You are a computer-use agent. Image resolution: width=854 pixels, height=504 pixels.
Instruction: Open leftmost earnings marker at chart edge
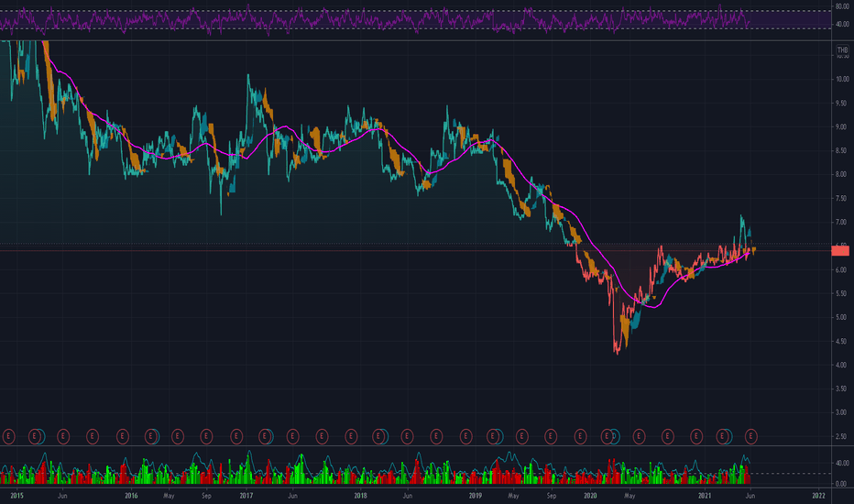[x=7, y=436]
